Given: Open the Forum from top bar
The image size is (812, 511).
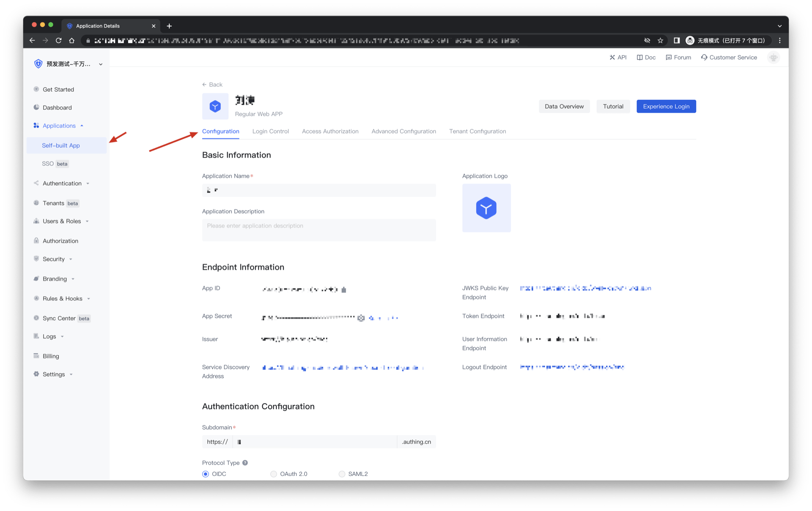Looking at the screenshot, I should click(x=678, y=57).
